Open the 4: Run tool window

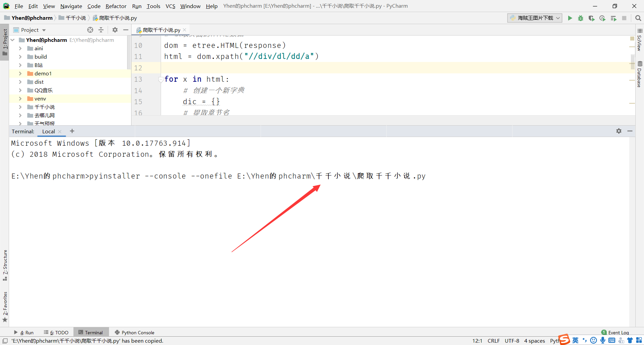(x=23, y=332)
